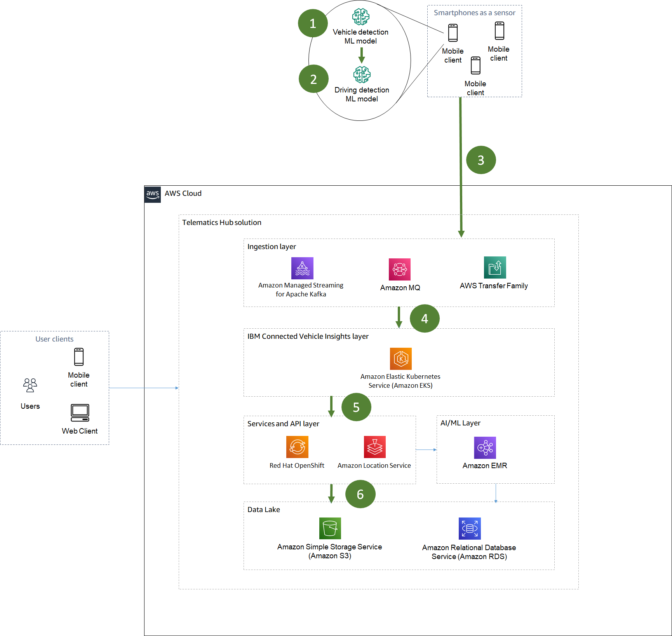
Task: Click the "Ingestion layer" heading
Action: coord(272,247)
